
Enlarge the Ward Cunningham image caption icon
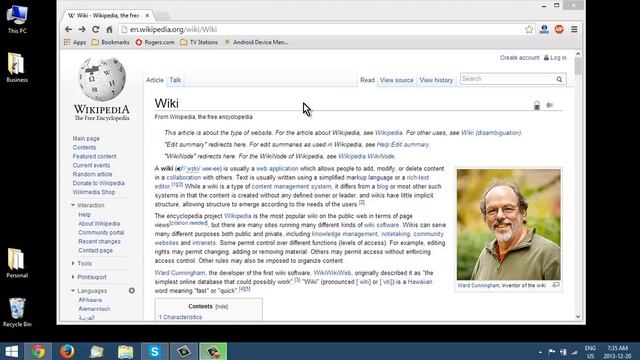(556, 285)
